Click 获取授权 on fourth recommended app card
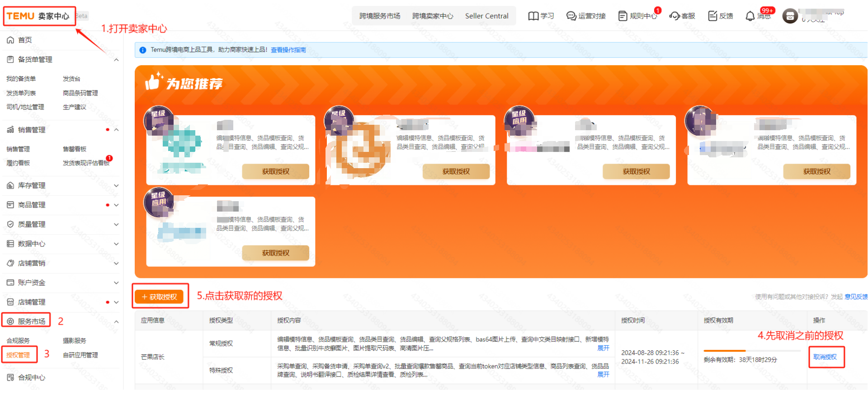The height and width of the screenshot is (401, 868). click(817, 171)
